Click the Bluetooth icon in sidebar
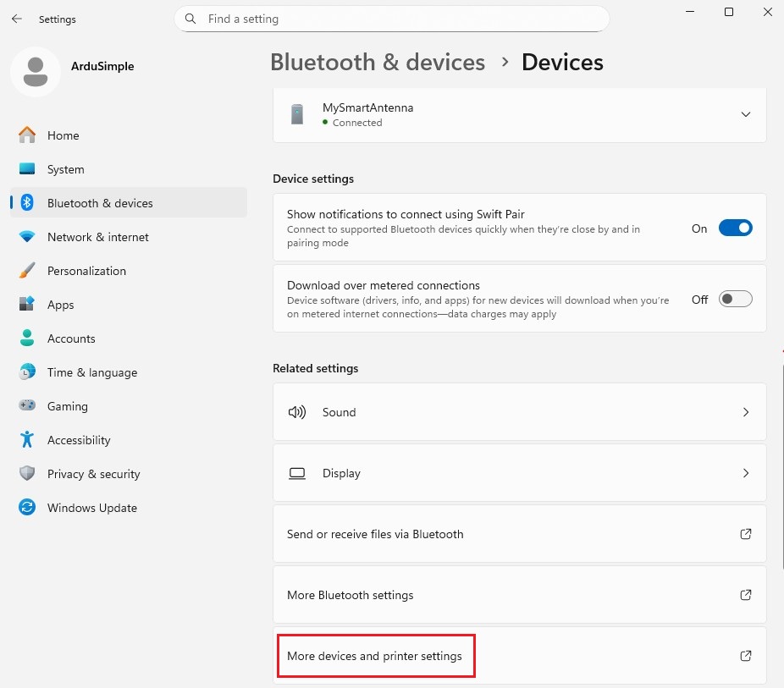Image resolution: width=784 pixels, height=688 pixels. click(27, 203)
